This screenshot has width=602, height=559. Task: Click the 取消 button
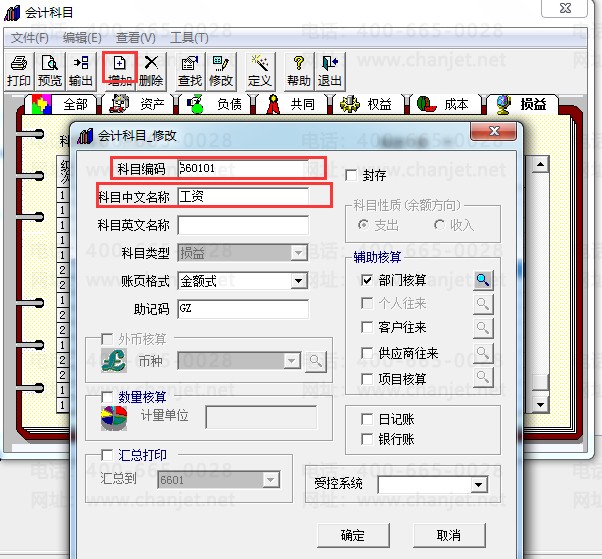449,535
